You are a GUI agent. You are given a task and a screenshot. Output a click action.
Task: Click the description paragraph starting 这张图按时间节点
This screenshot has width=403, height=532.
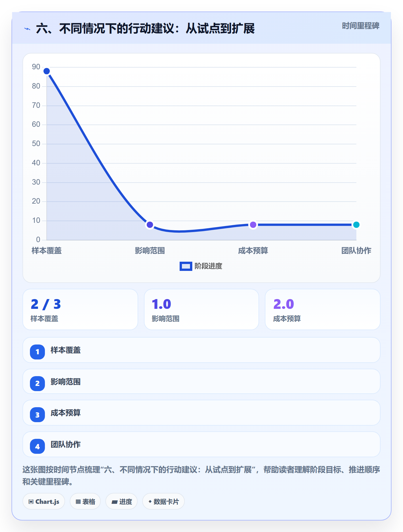pyautogui.click(x=201, y=476)
